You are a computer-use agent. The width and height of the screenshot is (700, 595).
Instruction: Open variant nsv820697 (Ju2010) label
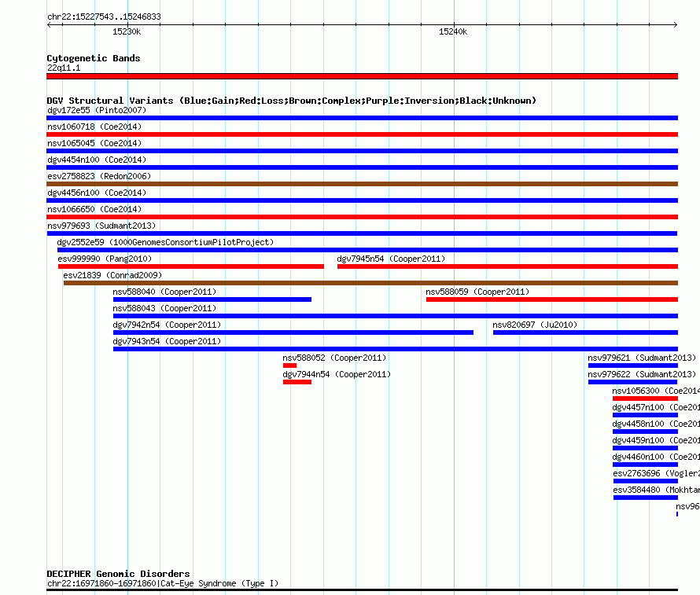click(x=535, y=325)
